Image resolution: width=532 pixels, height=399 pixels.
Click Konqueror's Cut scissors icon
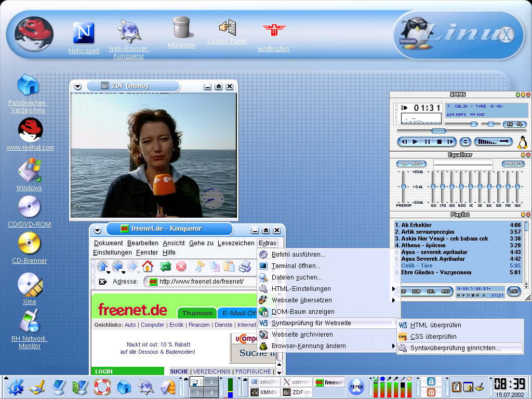point(199,266)
